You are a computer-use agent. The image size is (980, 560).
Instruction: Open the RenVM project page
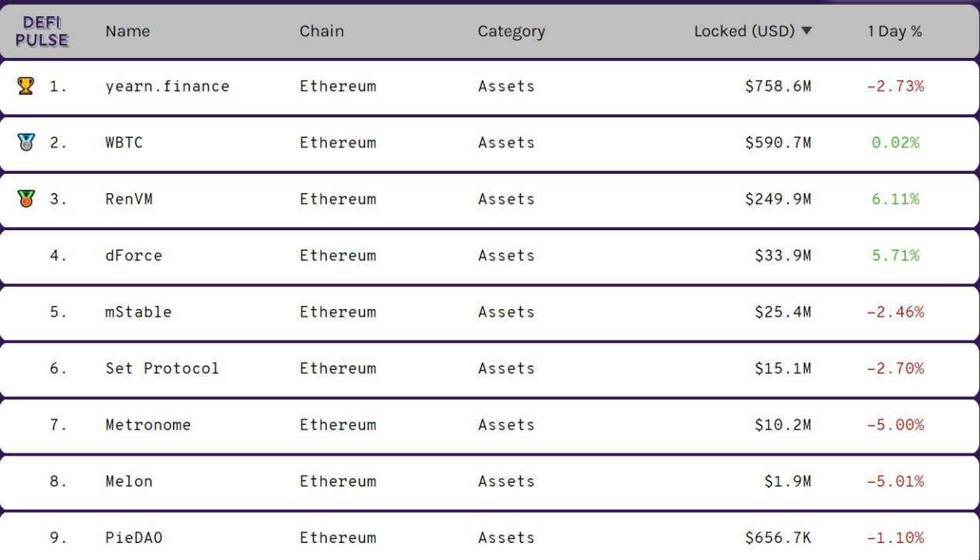[x=129, y=199]
